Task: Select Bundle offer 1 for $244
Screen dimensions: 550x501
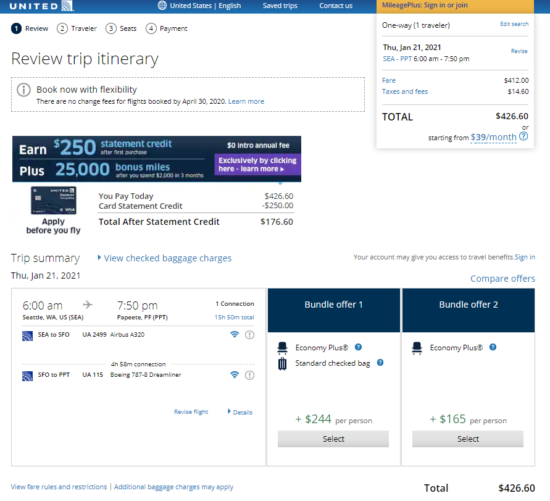Action: tap(333, 439)
